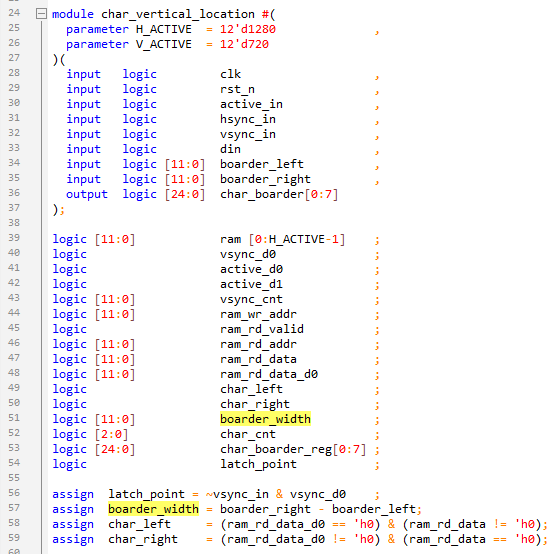Click the ram_rd_valid signal name
This screenshot has width=557, height=554.
[x=262, y=329]
